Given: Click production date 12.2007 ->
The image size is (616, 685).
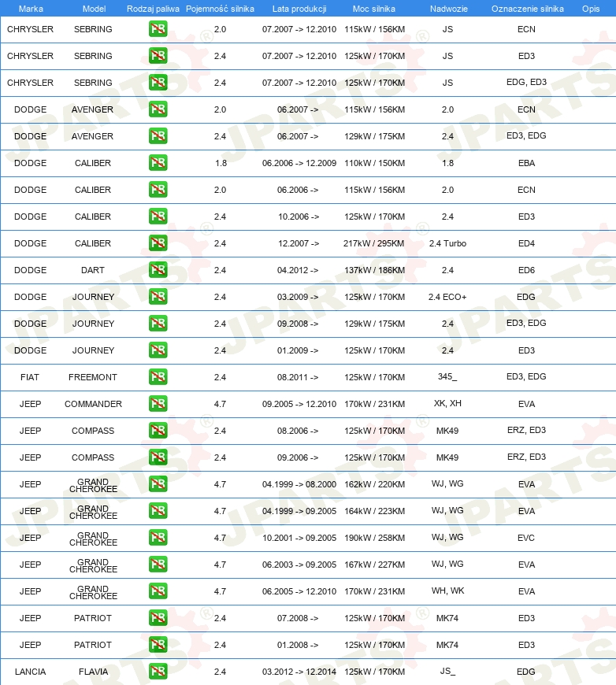Looking at the screenshot, I should (x=299, y=243).
